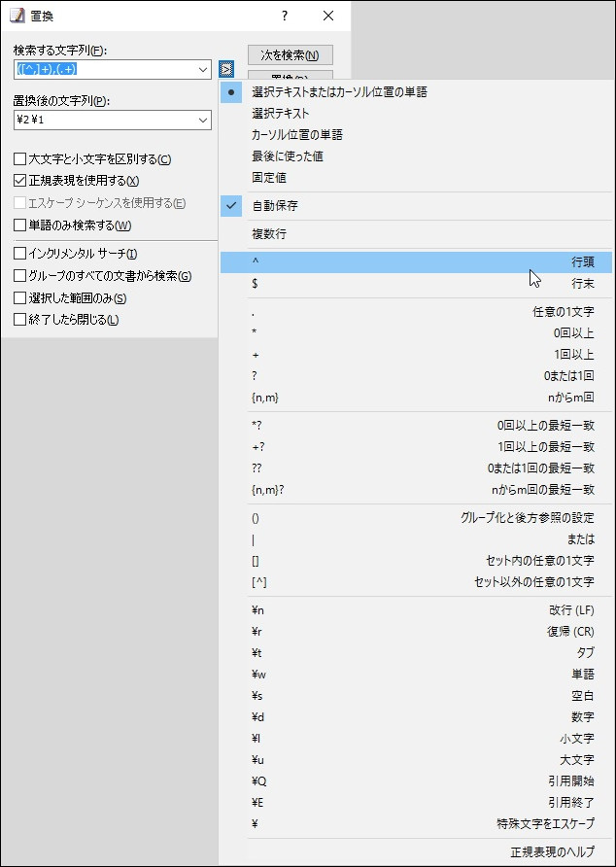This screenshot has height=867, width=616.
Task: Insert ¥l 小文字 class
Action: (417, 739)
